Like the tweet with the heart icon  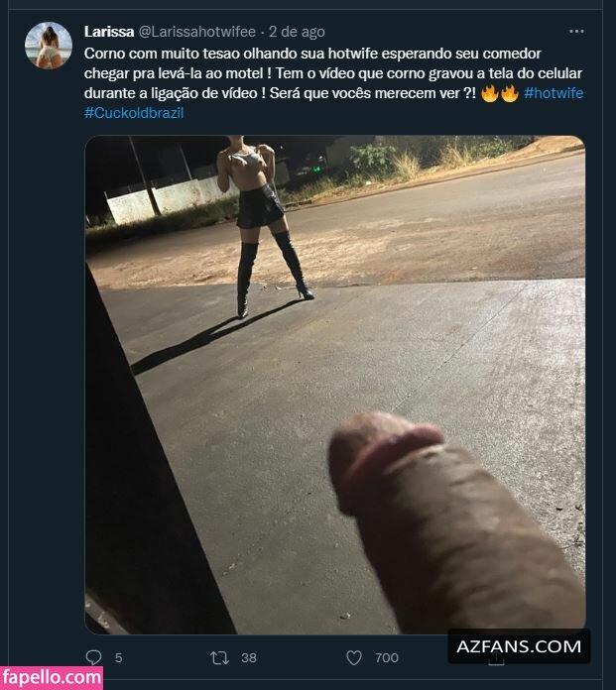[x=354, y=658]
